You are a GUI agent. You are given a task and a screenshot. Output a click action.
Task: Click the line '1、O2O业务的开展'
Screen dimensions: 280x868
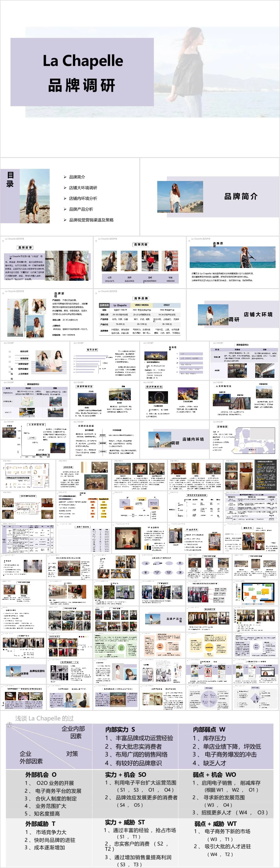coord(49,783)
